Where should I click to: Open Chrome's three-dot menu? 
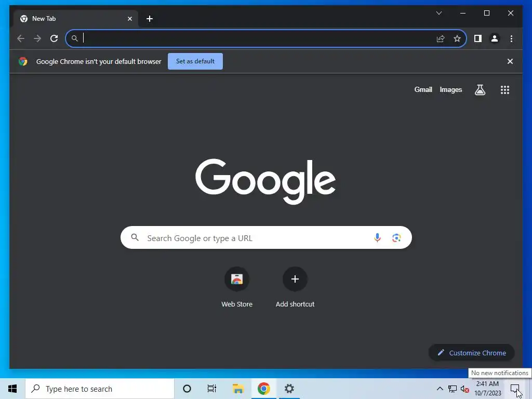511,38
